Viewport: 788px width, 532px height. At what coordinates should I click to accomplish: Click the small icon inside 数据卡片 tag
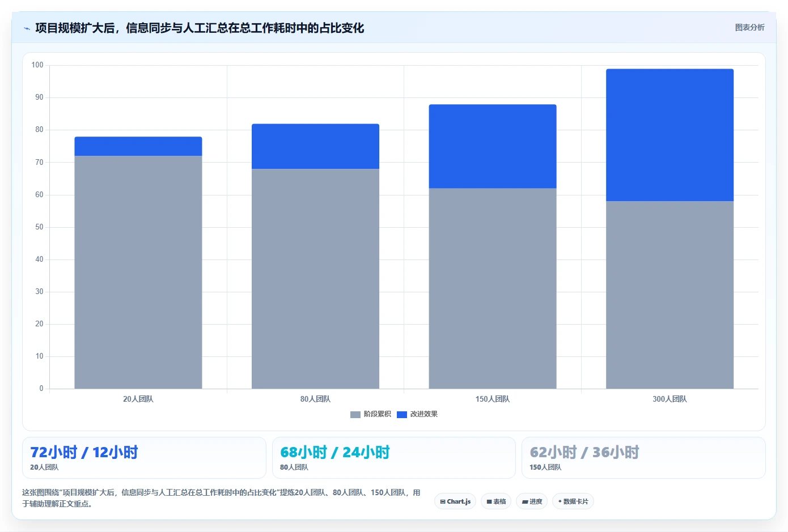pos(560,501)
